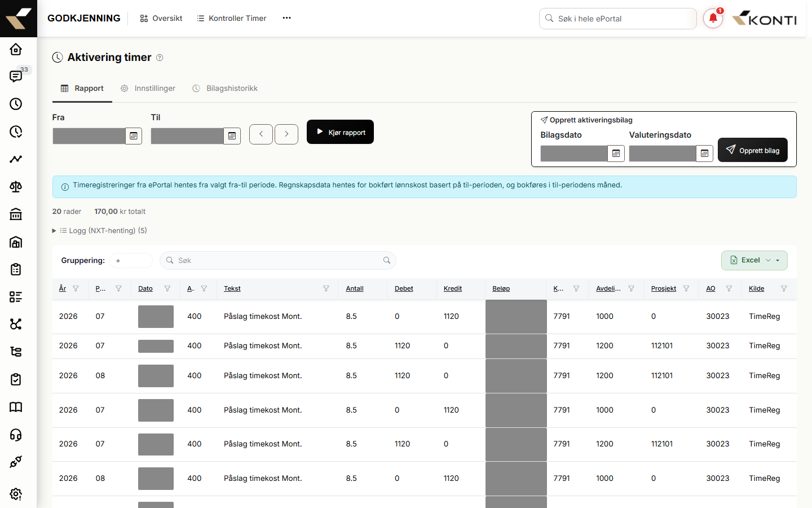Open the filter for the Dato column
The image size is (812, 508).
[x=167, y=288]
